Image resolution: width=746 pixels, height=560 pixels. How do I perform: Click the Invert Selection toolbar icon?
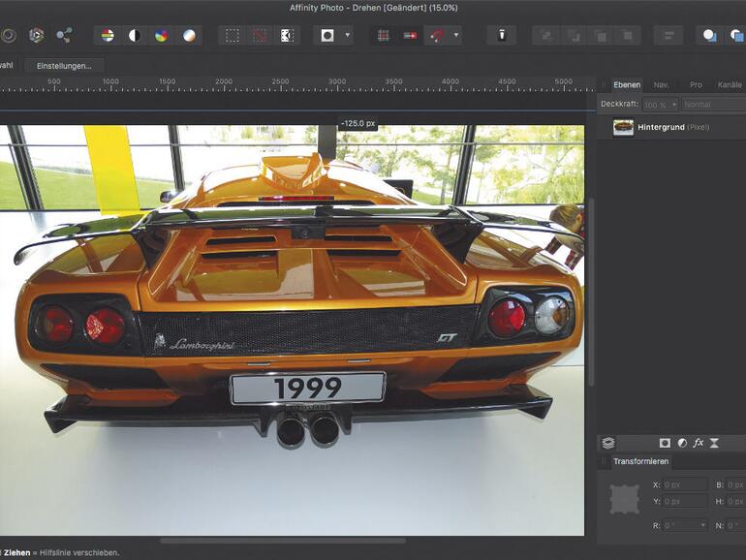click(x=287, y=36)
